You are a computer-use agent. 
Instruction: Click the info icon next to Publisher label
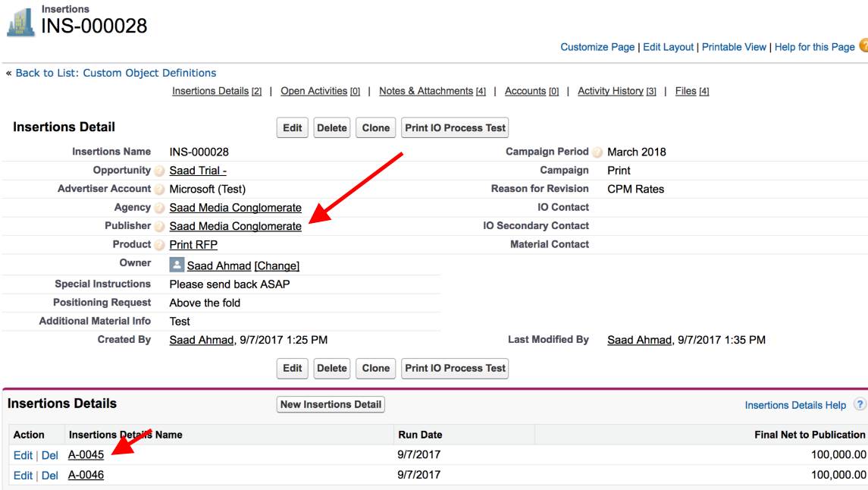point(159,226)
